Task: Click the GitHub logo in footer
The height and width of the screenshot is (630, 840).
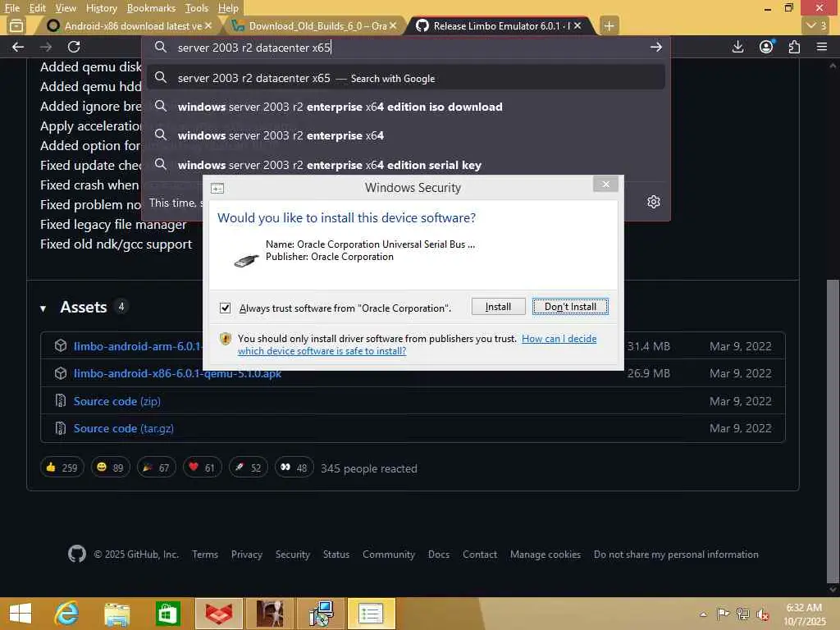Action: 77,554
